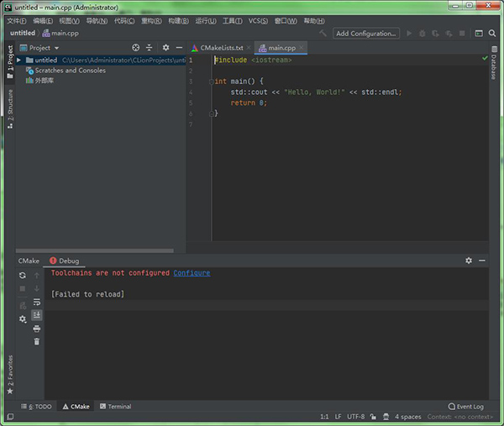Toggle scroll to end in CMake output
Image resolution: width=504 pixels, height=426 pixels.
36,315
